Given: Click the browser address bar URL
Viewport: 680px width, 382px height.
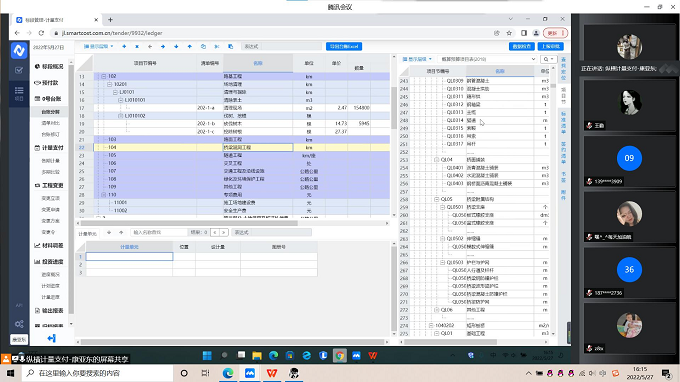Looking at the screenshot, I should (x=112, y=33).
